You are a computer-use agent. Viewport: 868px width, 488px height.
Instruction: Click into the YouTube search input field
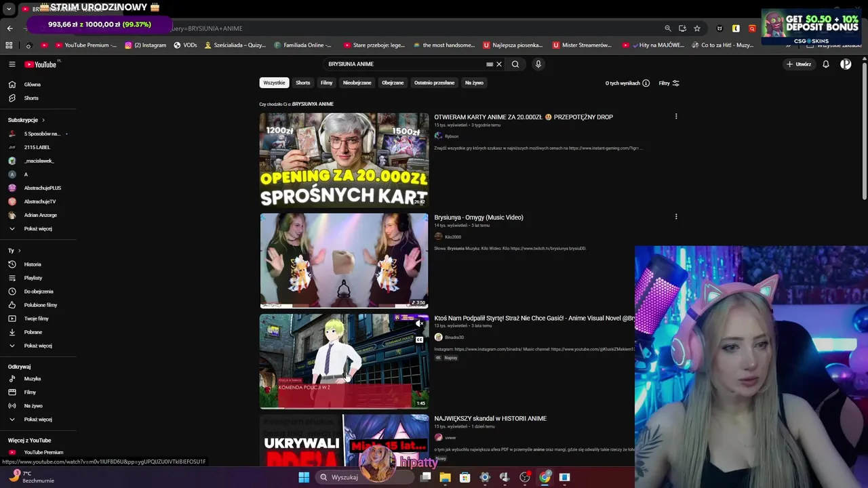click(406, 64)
